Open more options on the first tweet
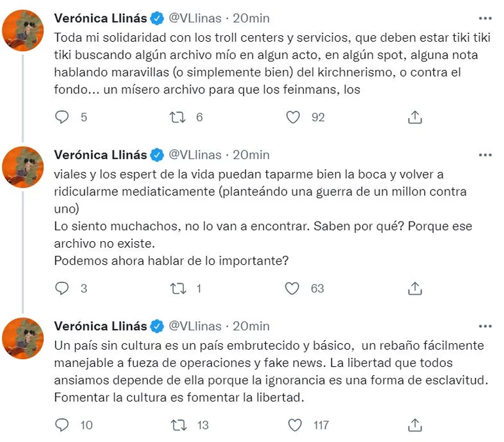504x442 pixels. pos(485,18)
